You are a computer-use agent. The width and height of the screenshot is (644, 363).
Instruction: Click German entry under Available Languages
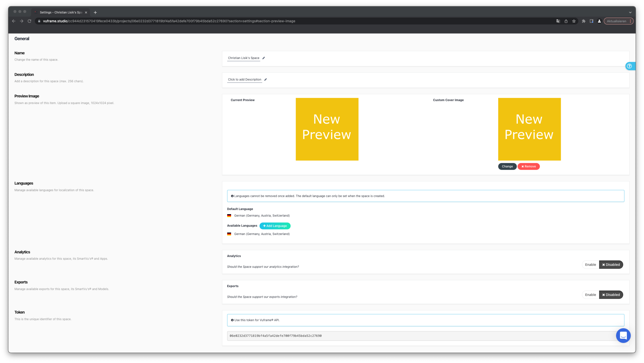[262, 234]
